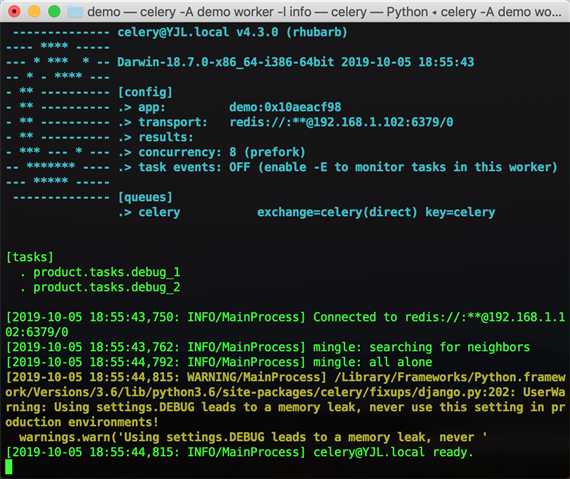Click the transport URL 'redis://:**@192.168.1.102:6379/0'

[341, 122]
